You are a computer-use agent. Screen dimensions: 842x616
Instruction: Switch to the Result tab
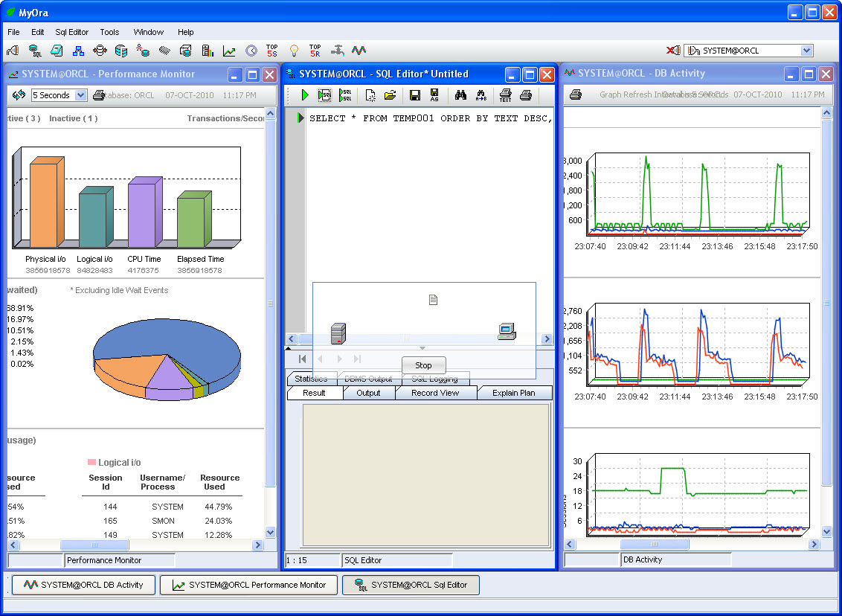[x=314, y=393]
